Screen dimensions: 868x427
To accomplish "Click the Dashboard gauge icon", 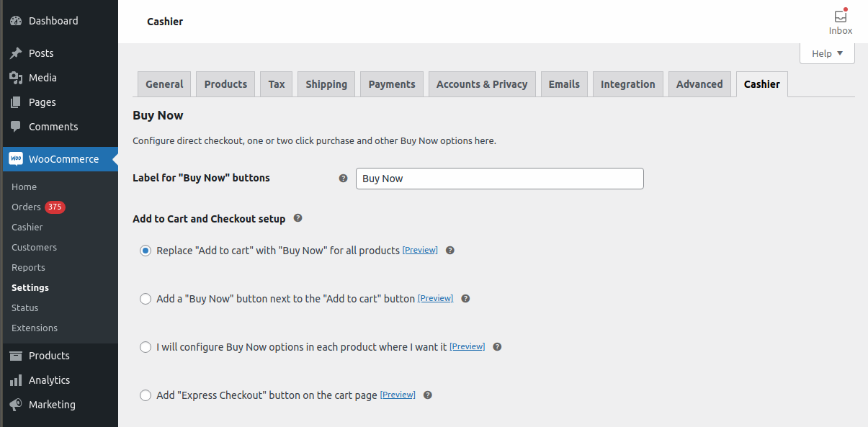I will [x=16, y=21].
